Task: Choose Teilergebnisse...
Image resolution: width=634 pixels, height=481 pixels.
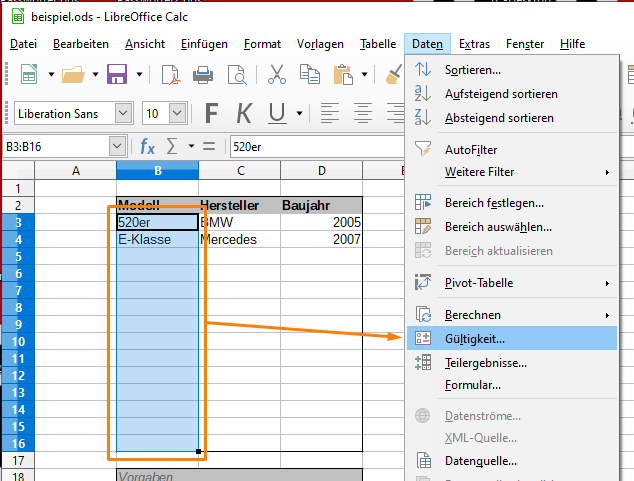Action: pos(512,363)
